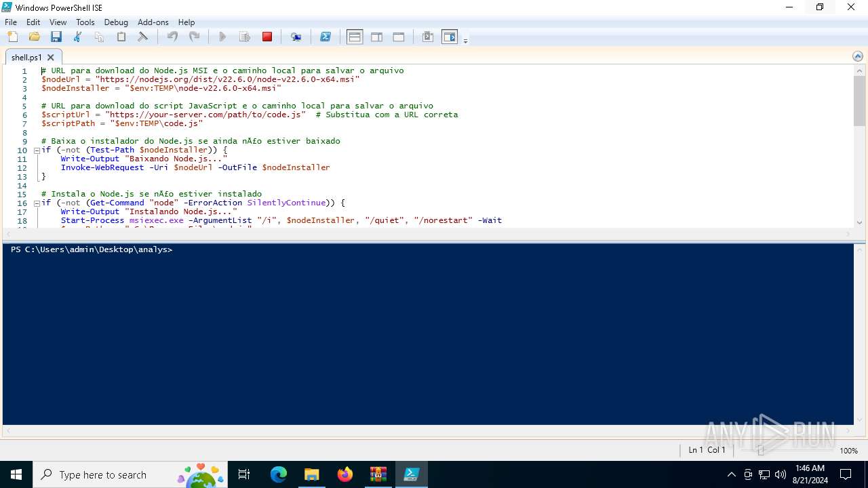Collapse the script pane with chevron button
Screen dimensions: 868x488
858,57
